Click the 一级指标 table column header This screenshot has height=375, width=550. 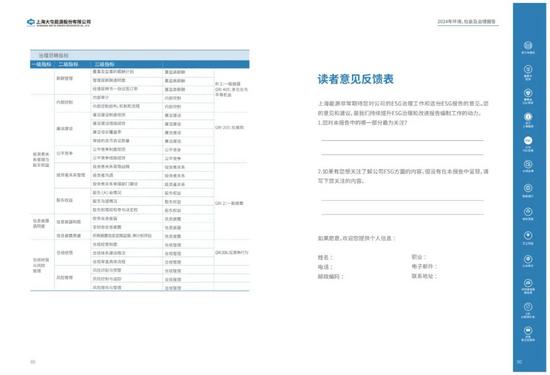click(x=41, y=65)
